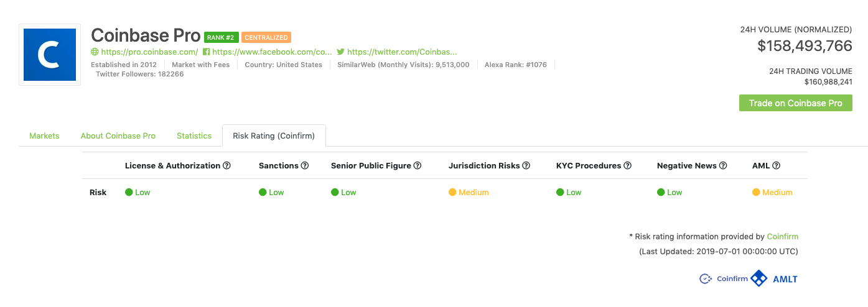
Task: Click help icon next to License & Authorization
Action: coord(227,166)
